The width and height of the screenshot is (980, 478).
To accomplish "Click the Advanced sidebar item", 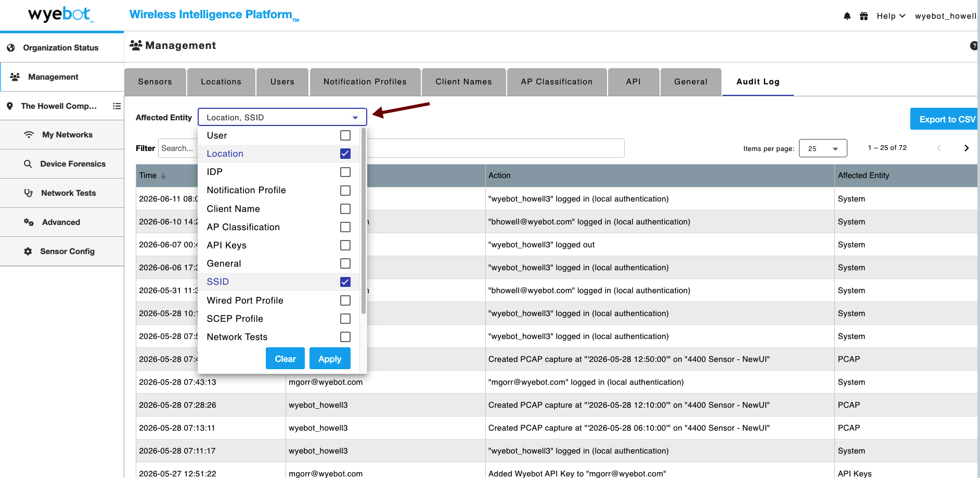I will pyautogui.click(x=62, y=222).
